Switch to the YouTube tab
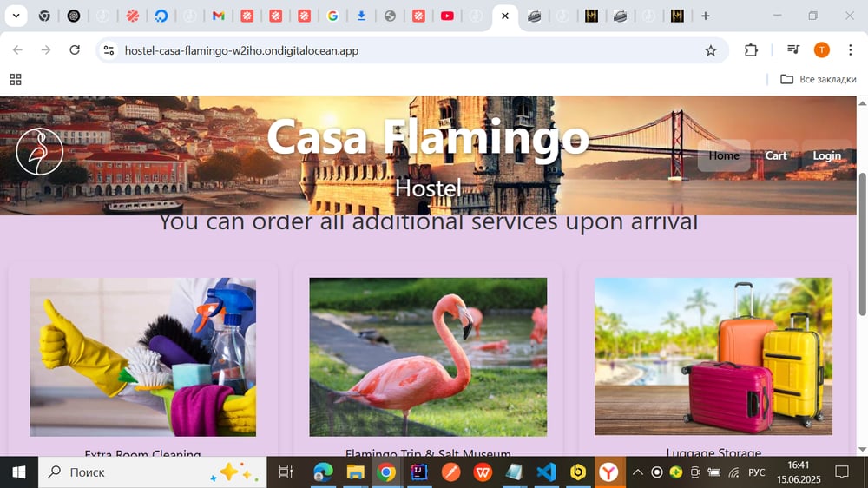The width and height of the screenshot is (868, 488). point(447,16)
